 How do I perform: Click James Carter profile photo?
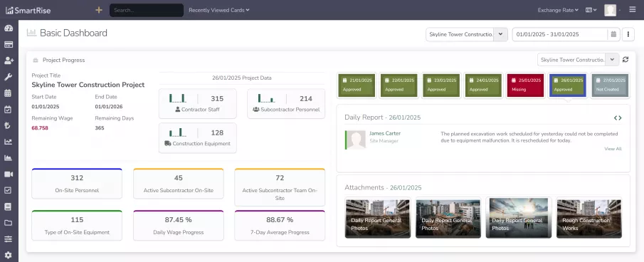pos(356,140)
